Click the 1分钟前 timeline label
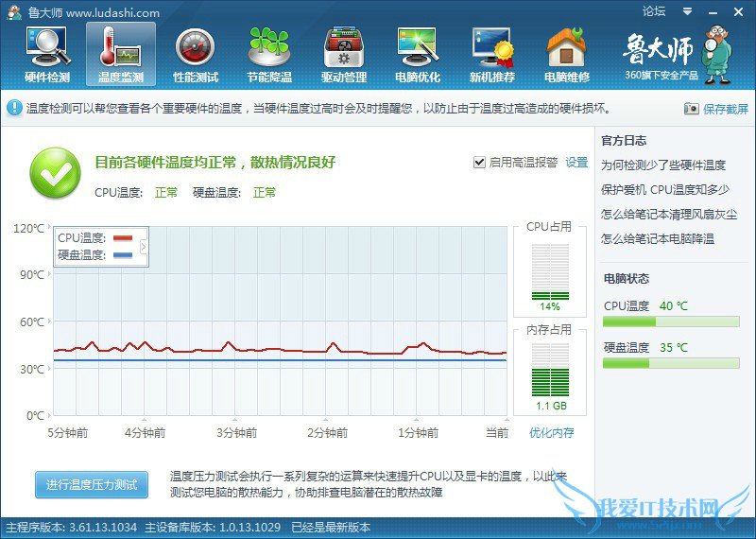 (418, 432)
